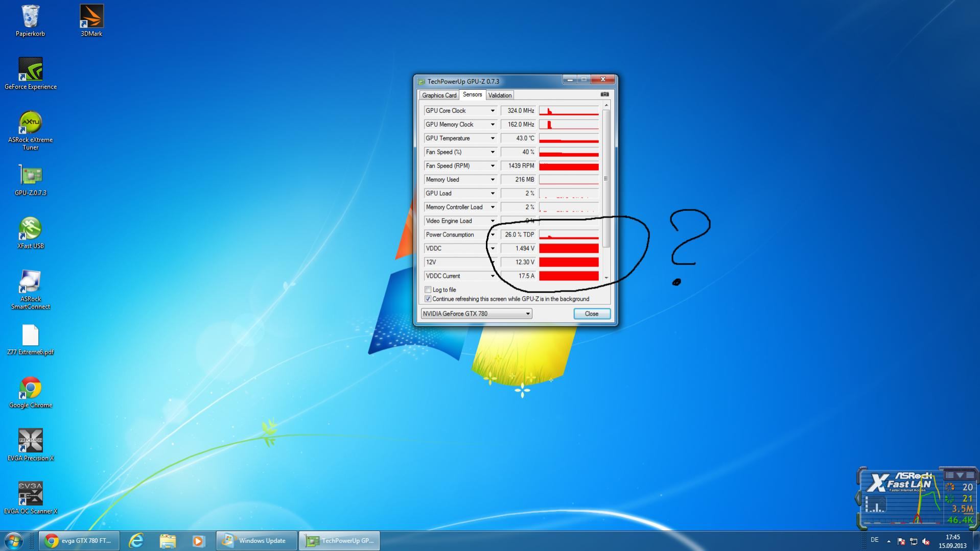Click the muted volume tray icon
980x551 pixels.
pyautogui.click(x=926, y=541)
